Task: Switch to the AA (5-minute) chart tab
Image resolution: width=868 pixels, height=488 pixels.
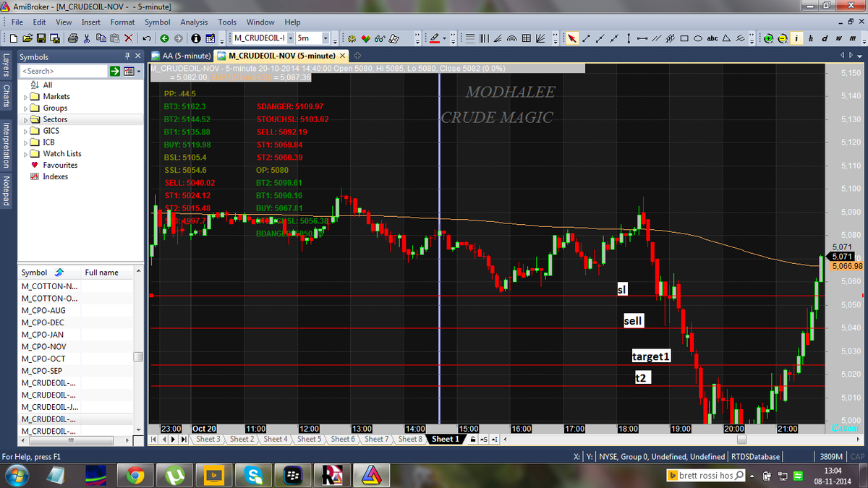Action: pos(181,56)
